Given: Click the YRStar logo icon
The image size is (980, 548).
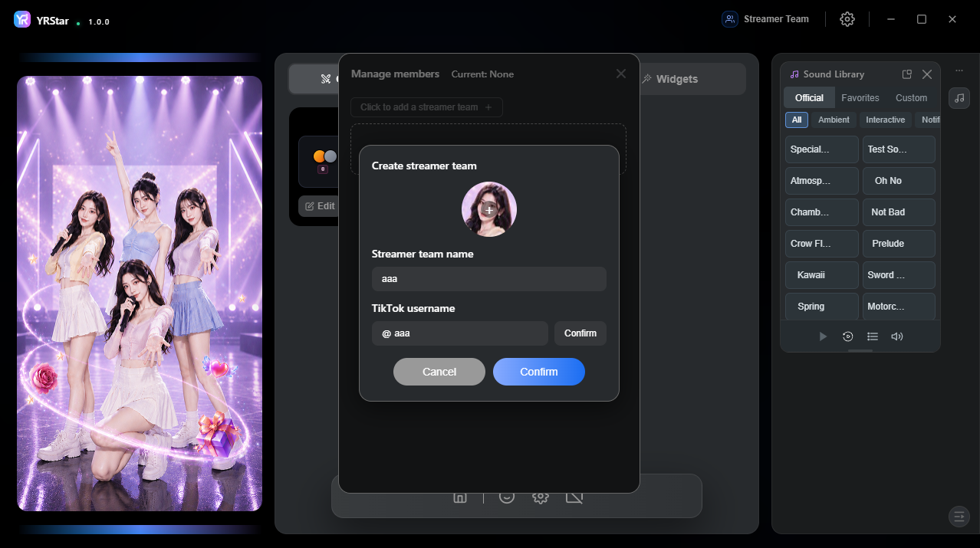Looking at the screenshot, I should tap(22, 20).
